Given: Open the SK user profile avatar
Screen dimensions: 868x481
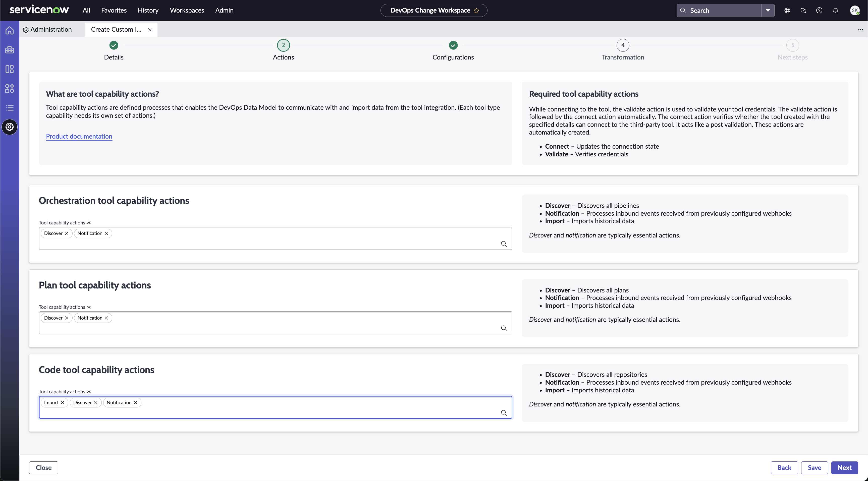Looking at the screenshot, I should tap(854, 11).
